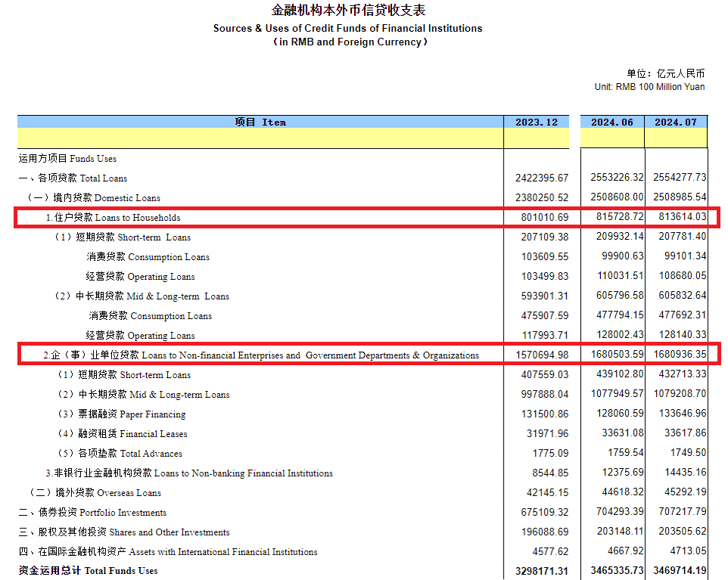Click Portfolio Investments value 675109.32
This screenshot has height=580, width=728.
point(545,512)
